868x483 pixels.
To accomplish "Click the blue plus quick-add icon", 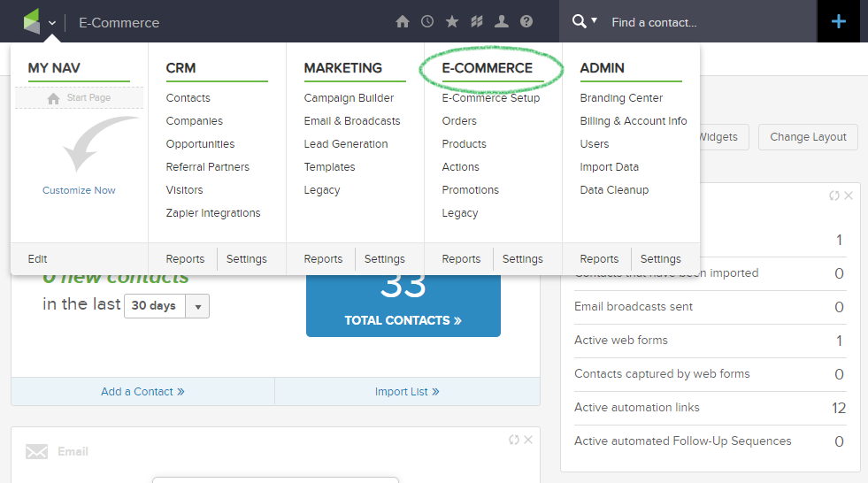I will point(839,21).
